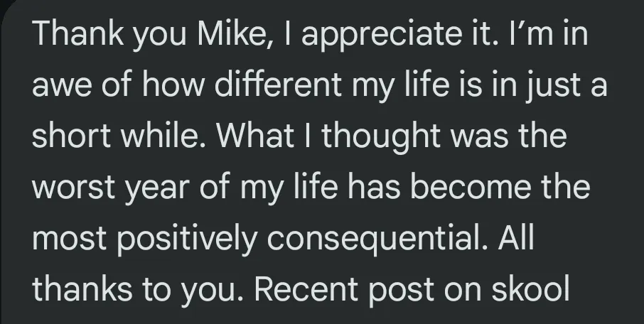Click the word "worst" in the fourth line

(73, 188)
